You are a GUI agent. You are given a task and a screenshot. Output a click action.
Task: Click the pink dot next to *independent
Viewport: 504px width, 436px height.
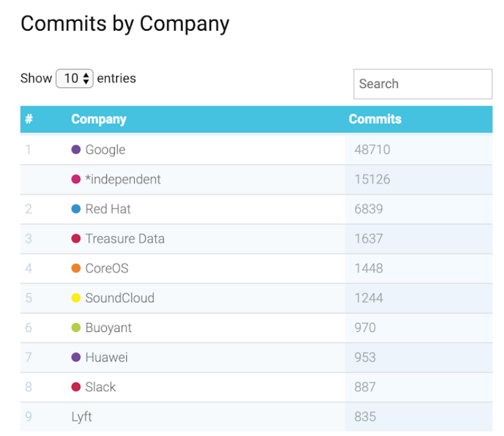pos(76,179)
